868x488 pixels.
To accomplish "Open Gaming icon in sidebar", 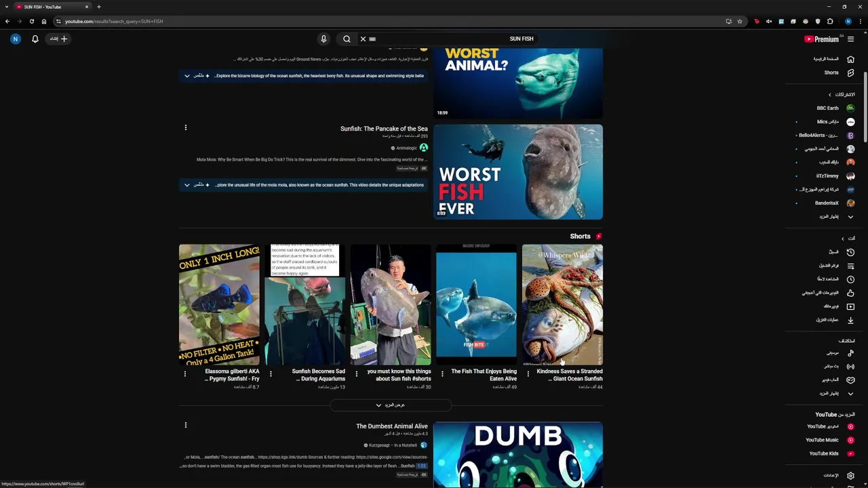I will [850, 380].
